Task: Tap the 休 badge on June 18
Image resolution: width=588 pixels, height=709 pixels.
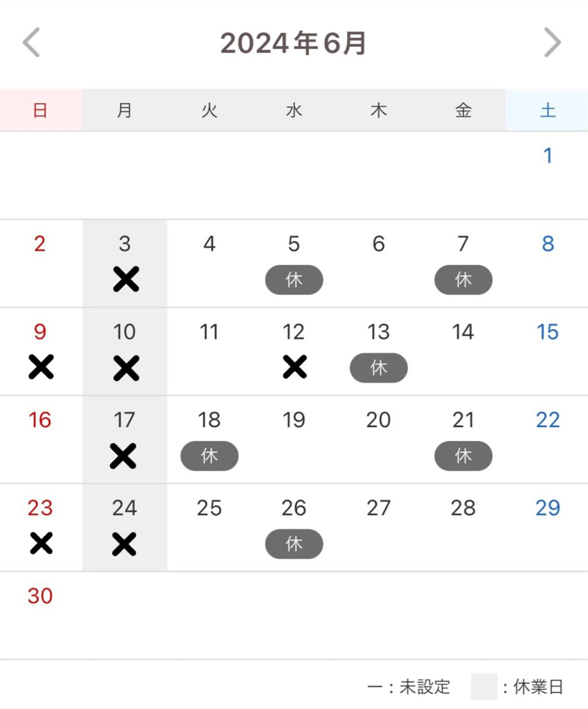Action: [209, 456]
